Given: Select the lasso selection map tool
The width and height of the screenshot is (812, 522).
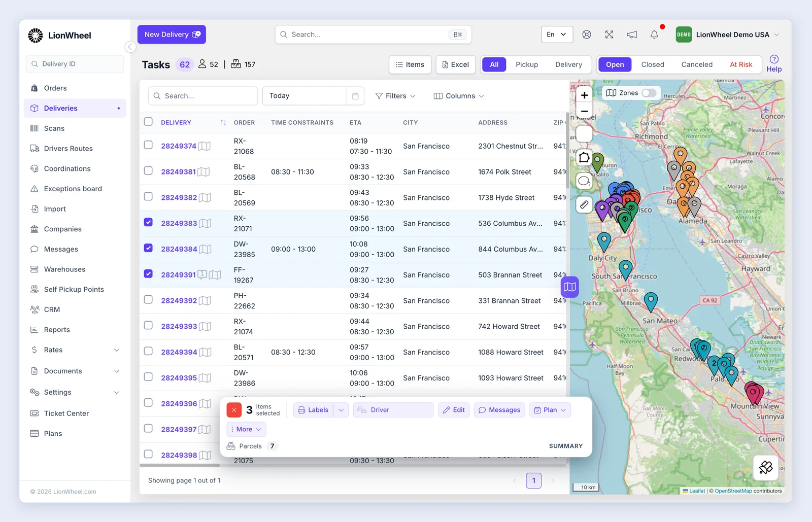Looking at the screenshot, I should pyautogui.click(x=584, y=181).
